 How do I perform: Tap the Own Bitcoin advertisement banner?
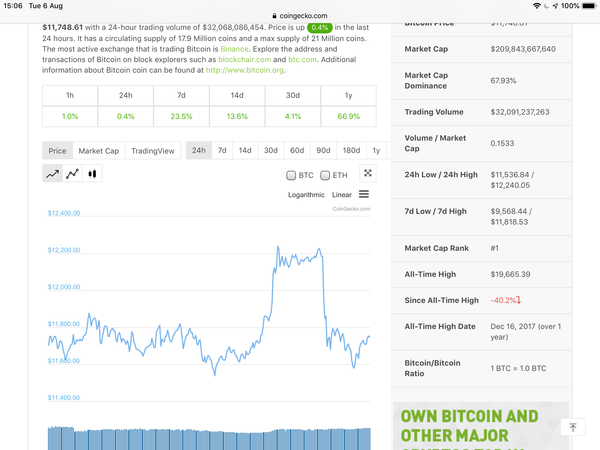click(x=481, y=426)
